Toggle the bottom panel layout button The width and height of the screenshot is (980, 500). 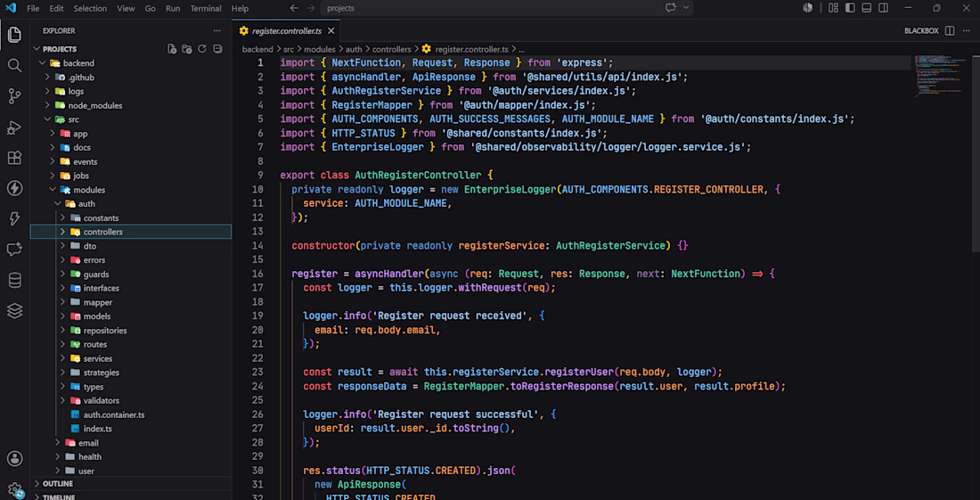[x=866, y=8]
